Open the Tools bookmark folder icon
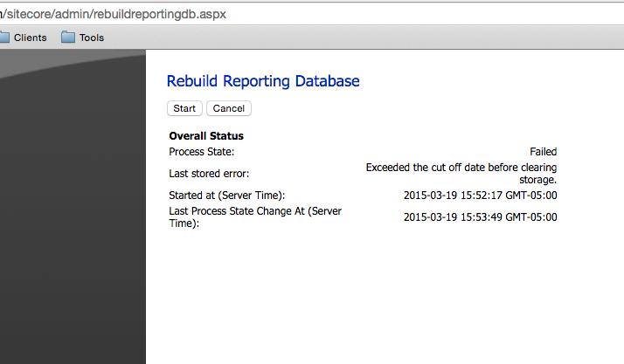The image size is (624, 364). click(68, 38)
